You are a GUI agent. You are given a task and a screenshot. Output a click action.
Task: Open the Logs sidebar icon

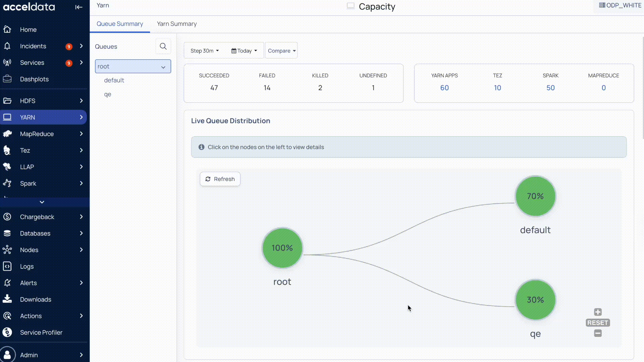(7, 266)
